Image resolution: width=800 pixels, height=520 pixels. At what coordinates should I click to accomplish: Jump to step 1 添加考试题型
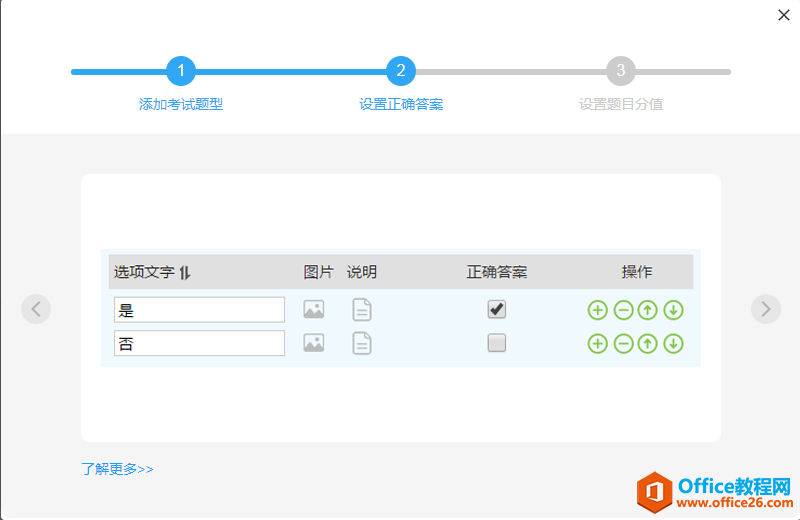[x=181, y=71]
